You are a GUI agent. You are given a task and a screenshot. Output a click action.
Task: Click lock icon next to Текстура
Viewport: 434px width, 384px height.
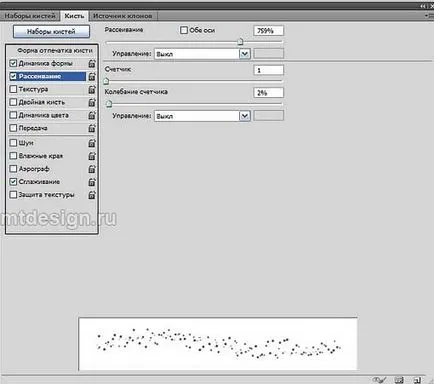click(92, 89)
